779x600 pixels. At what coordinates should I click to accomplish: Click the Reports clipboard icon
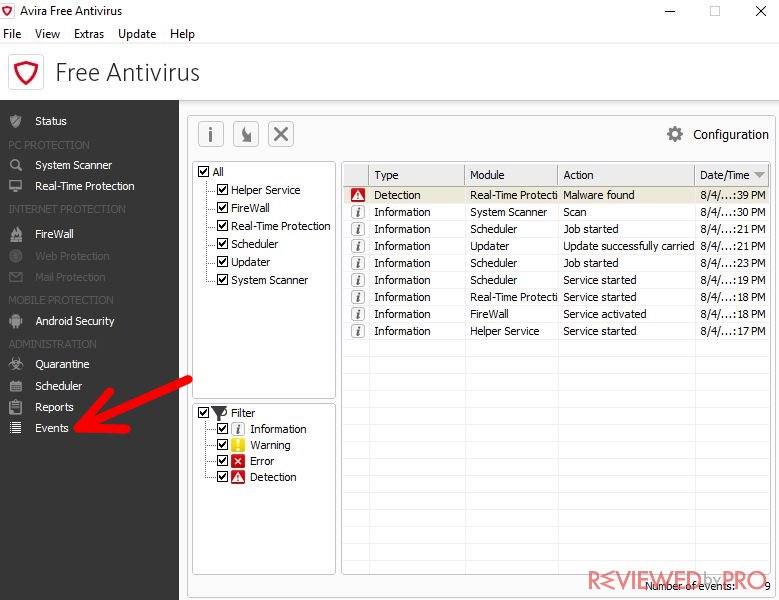(16, 407)
